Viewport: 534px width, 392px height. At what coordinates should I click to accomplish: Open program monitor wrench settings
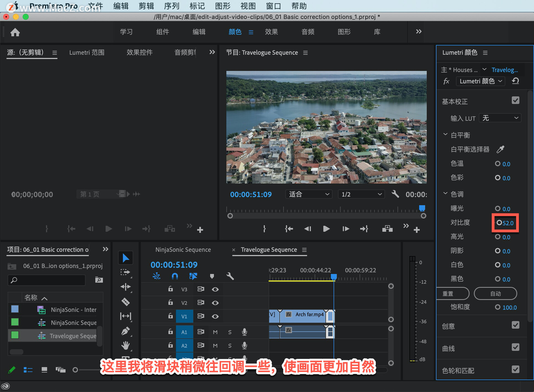pyautogui.click(x=395, y=194)
